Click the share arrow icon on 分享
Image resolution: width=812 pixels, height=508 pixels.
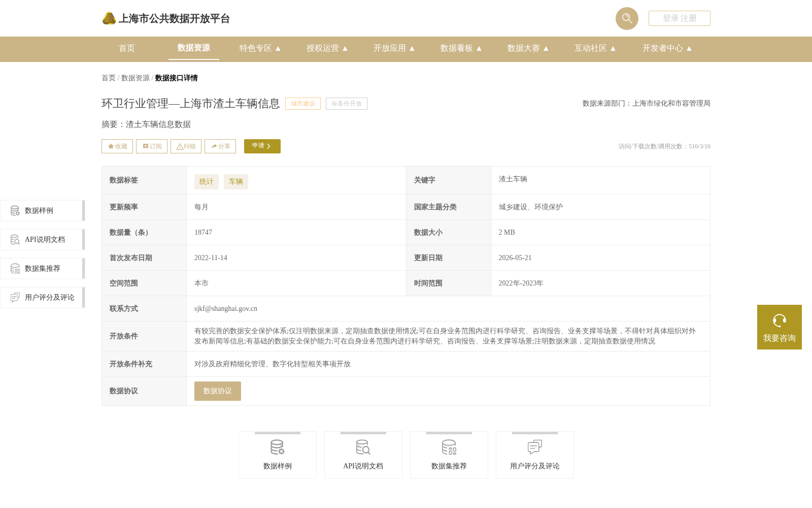[214, 146]
